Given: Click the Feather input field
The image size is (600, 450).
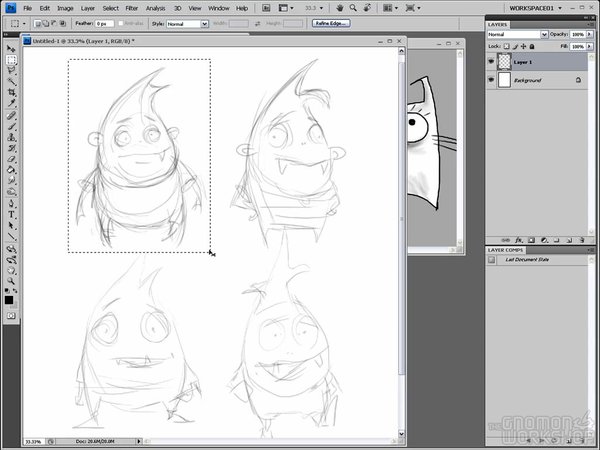Looking at the screenshot, I should click(x=103, y=22).
